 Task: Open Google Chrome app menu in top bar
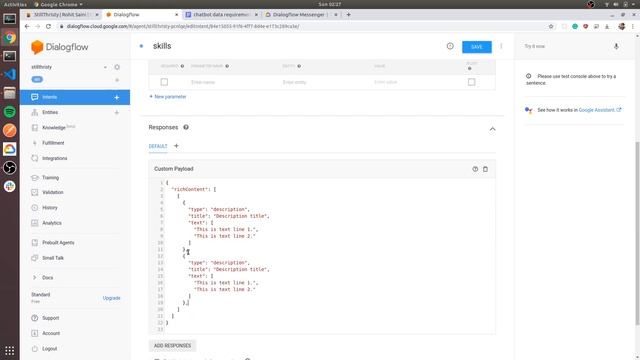(58, 4)
